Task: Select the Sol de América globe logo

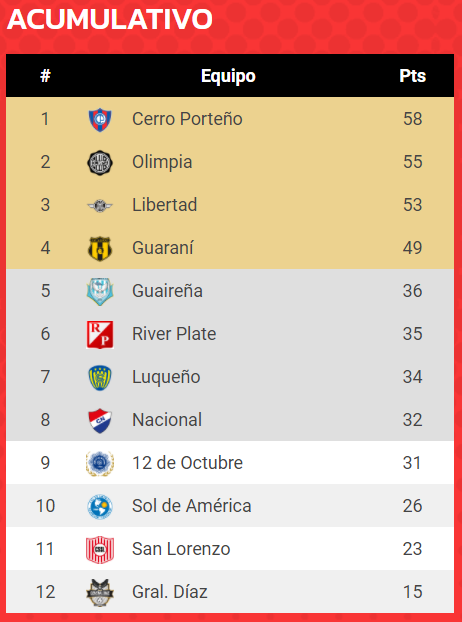Action: 100,506
